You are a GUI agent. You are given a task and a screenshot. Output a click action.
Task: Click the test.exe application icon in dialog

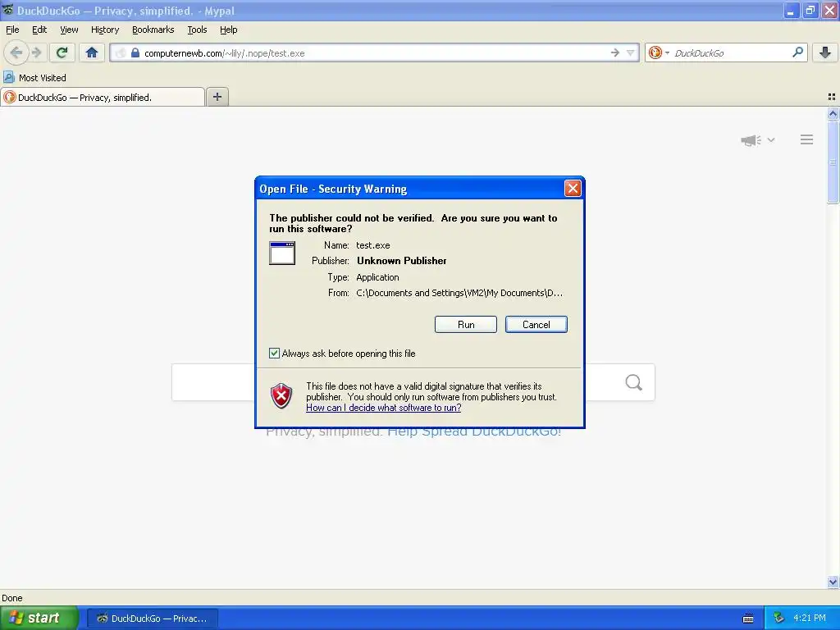point(282,253)
